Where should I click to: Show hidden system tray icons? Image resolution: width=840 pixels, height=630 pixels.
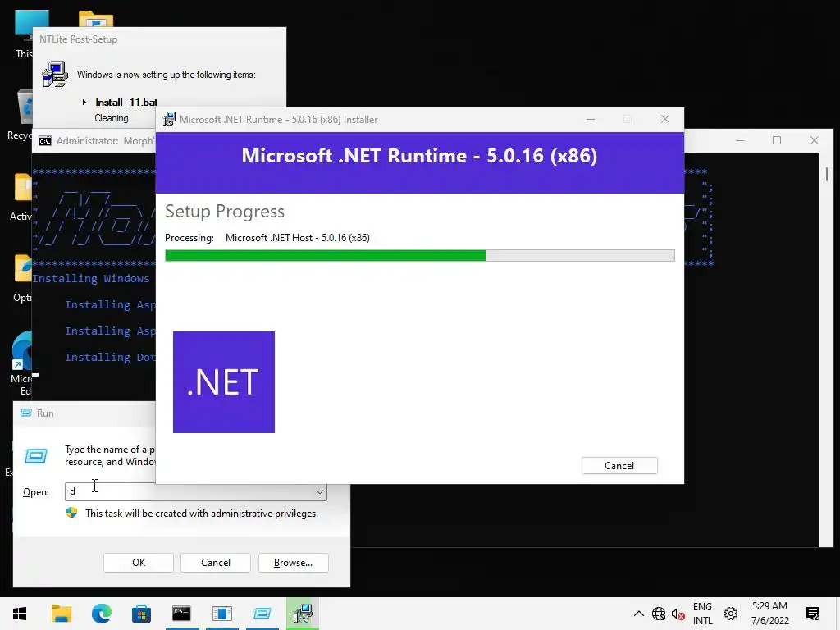pos(638,614)
